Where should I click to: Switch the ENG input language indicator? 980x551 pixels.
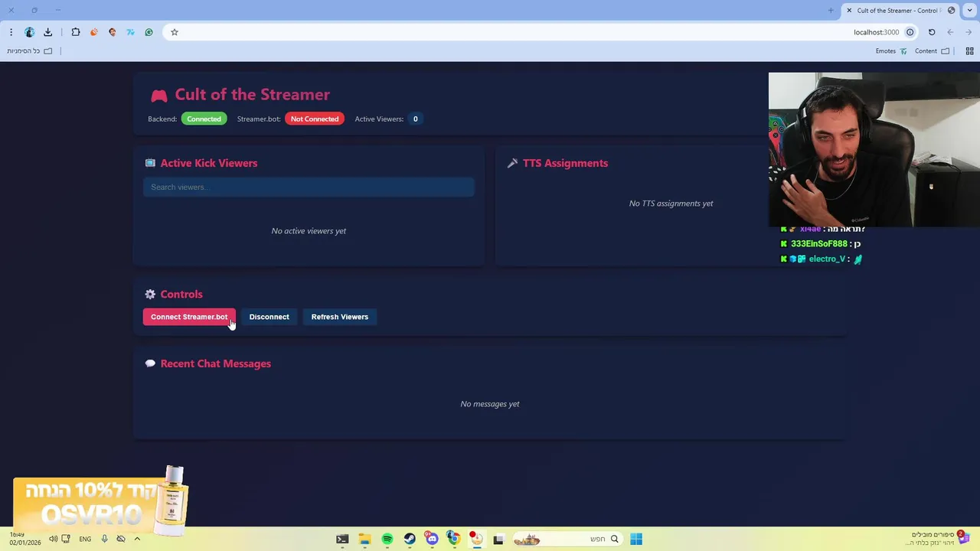tap(85, 539)
